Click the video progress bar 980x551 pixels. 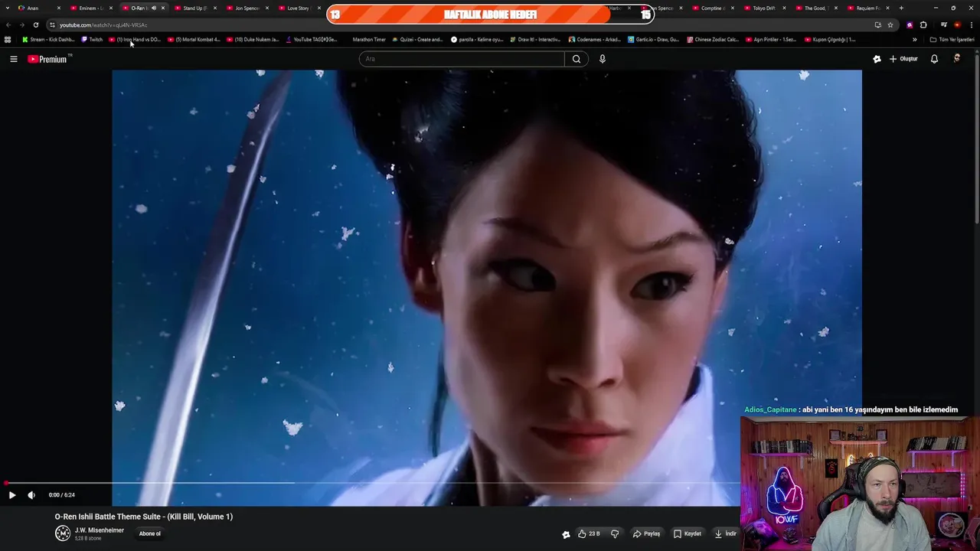tap(373, 483)
